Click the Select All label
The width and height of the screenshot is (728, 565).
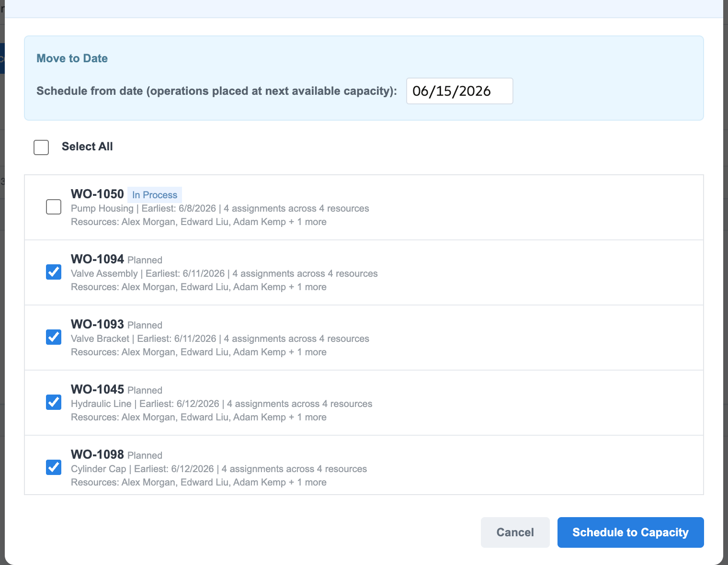pyautogui.click(x=87, y=147)
